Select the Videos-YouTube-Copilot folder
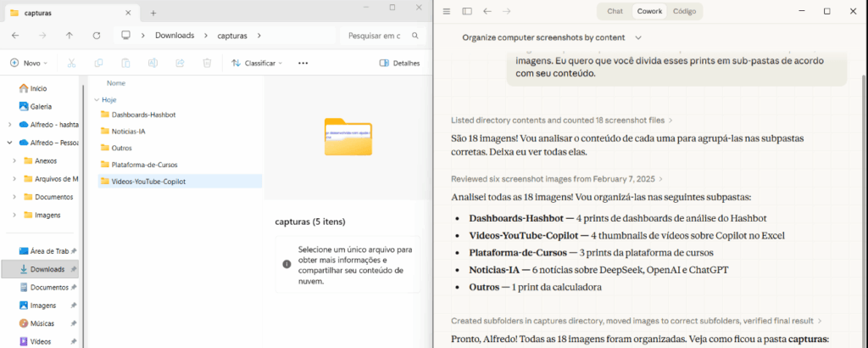Screen dimensions: 868x348 point(180,181)
